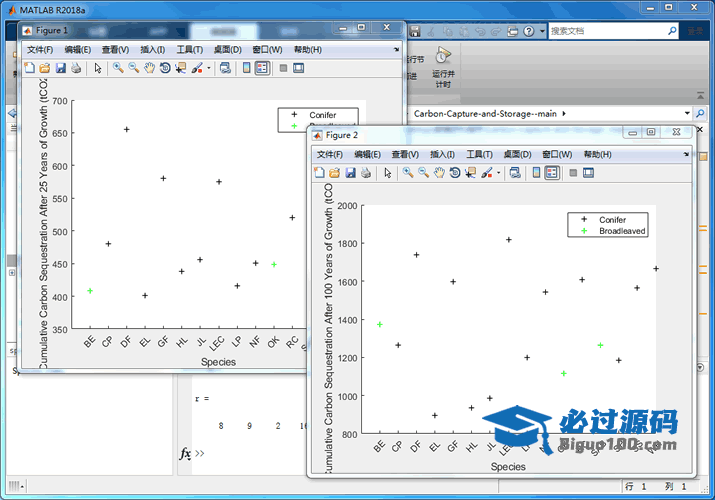Click 运行并计时 Run and Time button

[x=443, y=67]
